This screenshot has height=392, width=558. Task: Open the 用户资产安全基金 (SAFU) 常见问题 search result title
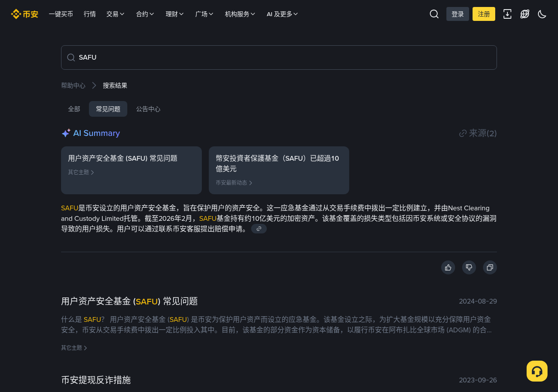(129, 301)
